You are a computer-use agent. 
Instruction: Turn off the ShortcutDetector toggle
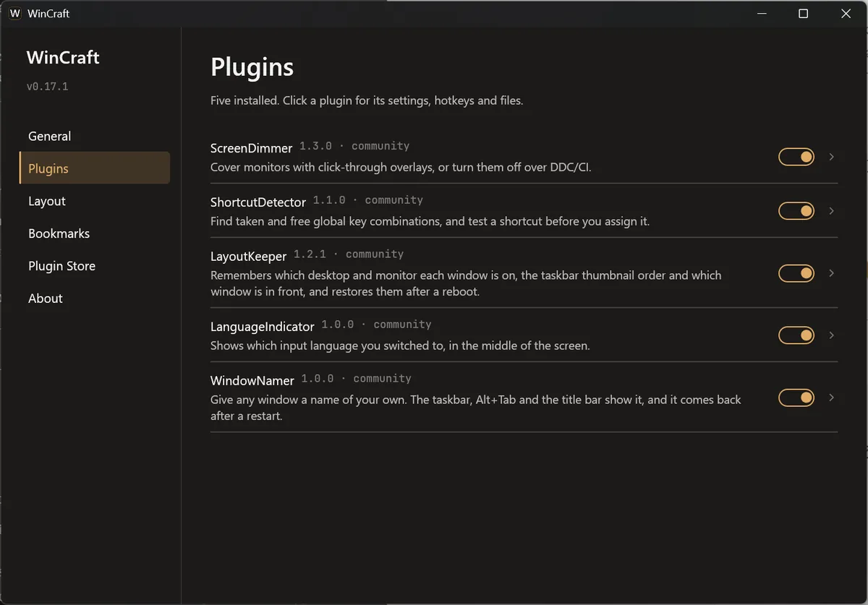pyautogui.click(x=796, y=211)
